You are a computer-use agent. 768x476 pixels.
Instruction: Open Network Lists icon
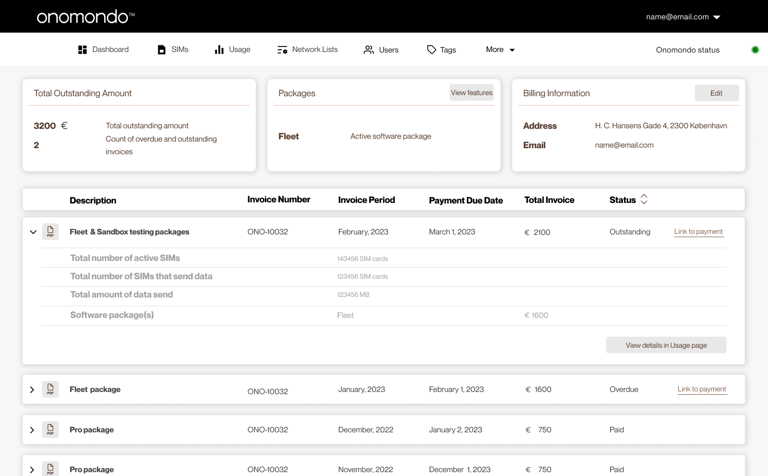282,49
